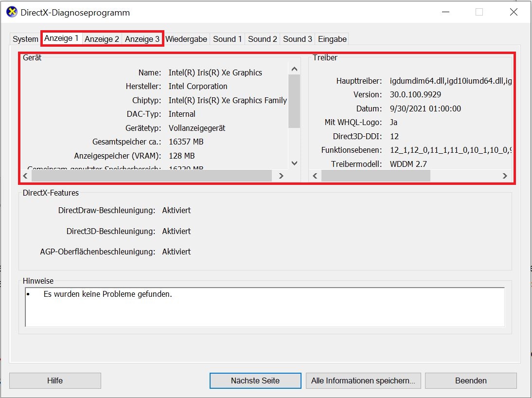Click the value 16357 MB
532x398 pixels.
[186, 142]
